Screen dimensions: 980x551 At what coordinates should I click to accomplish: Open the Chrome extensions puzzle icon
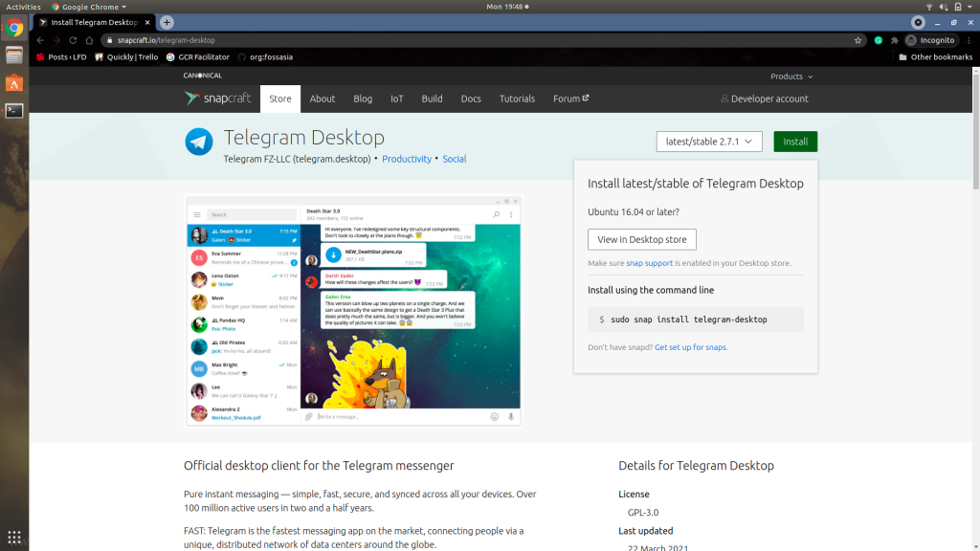[x=895, y=40]
